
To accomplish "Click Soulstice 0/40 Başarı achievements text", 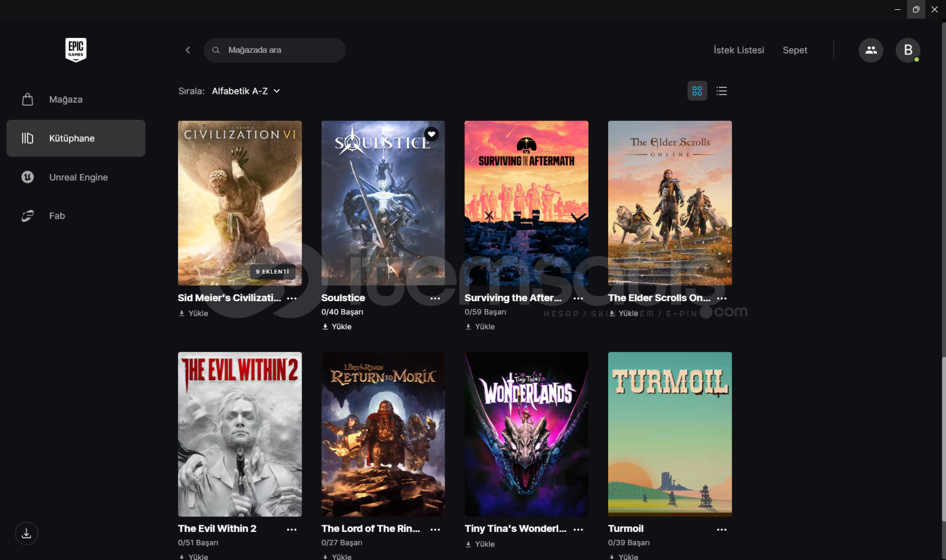I will (342, 312).
